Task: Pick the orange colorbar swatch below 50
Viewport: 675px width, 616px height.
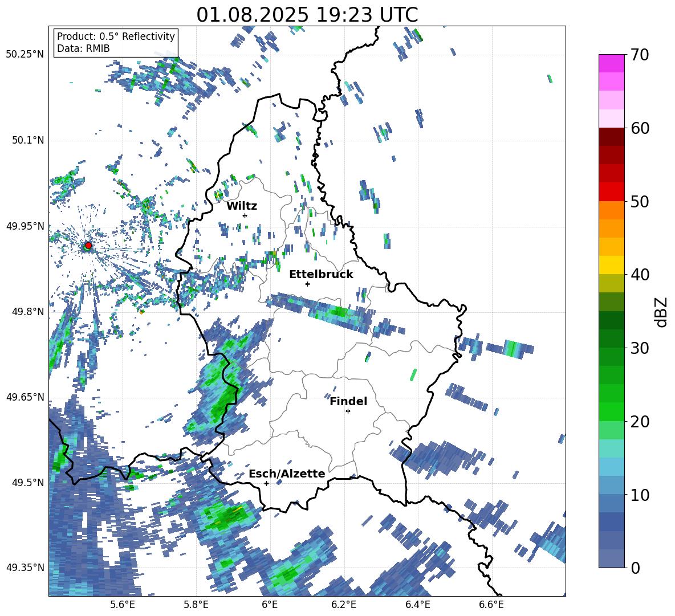Action: [x=611, y=210]
